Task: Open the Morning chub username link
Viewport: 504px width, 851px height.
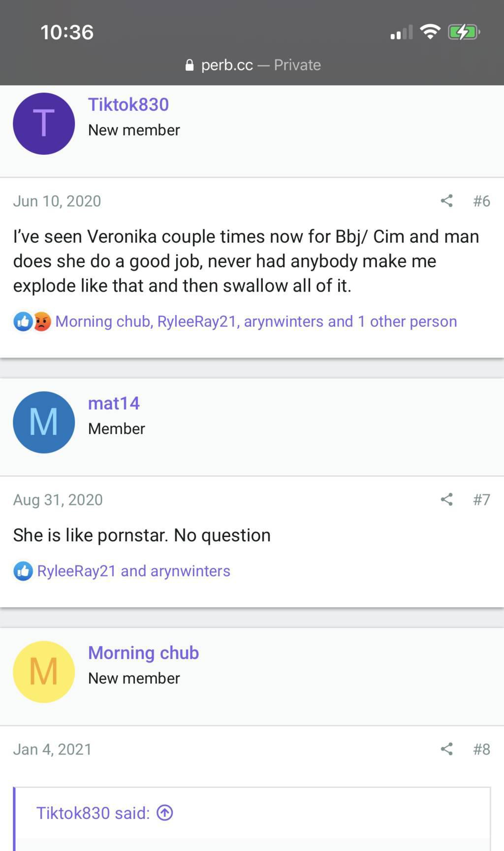Action: click(143, 653)
